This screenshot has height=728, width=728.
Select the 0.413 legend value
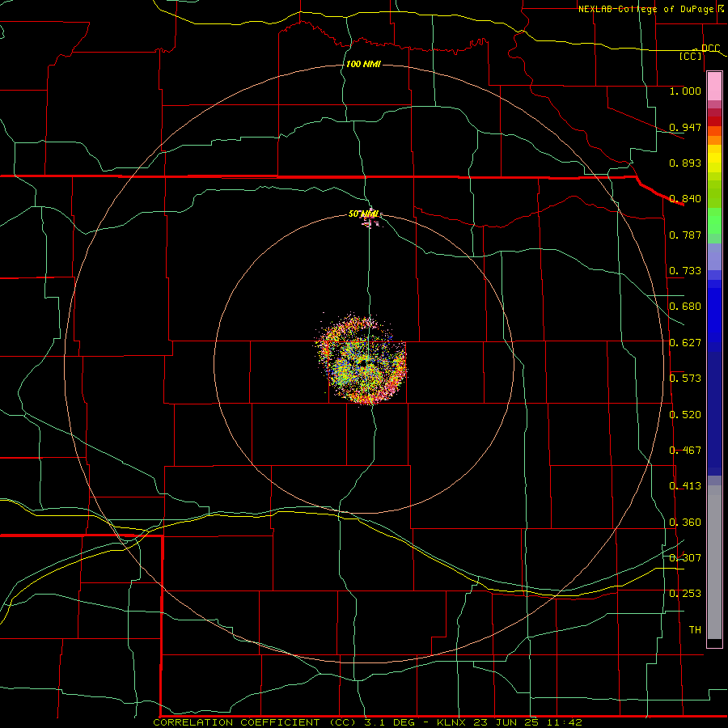(685, 486)
